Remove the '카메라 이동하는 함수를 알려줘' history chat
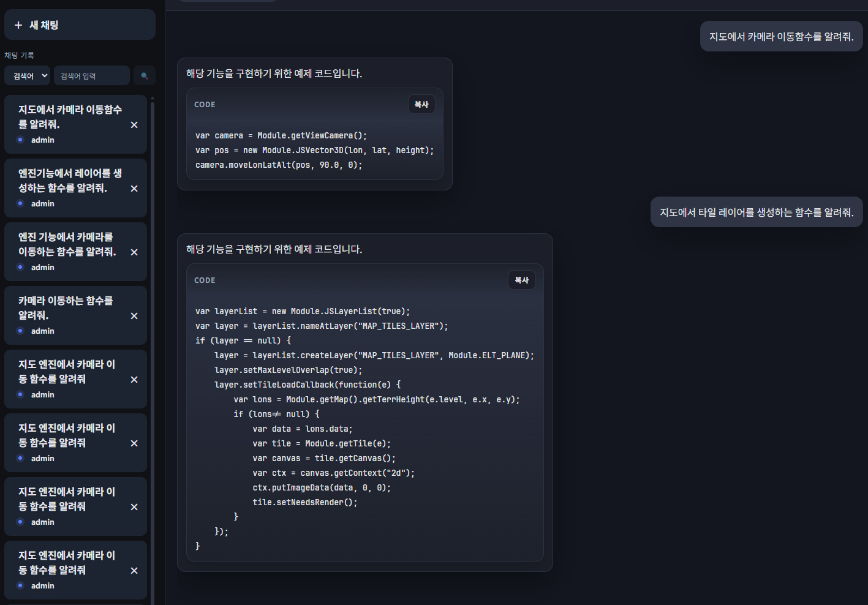The width and height of the screenshot is (868, 605). pyautogui.click(x=134, y=316)
